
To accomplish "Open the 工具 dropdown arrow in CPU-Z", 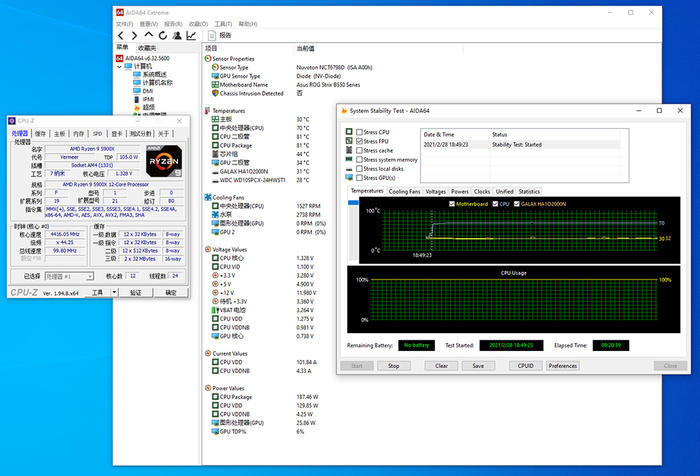I will point(114,292).
